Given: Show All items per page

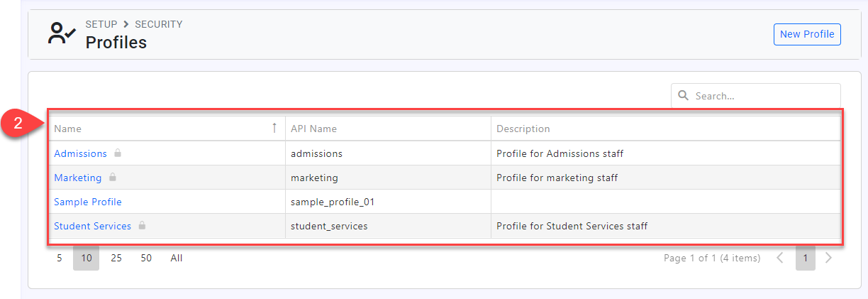Looking at the screenshot, I should point(177,258).
